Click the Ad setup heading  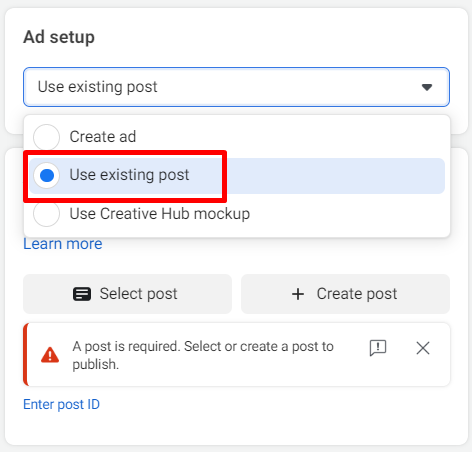(59, 37)
